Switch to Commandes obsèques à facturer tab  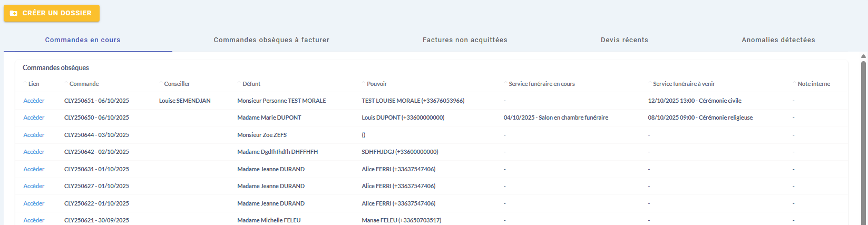click(x=271, y=40)
